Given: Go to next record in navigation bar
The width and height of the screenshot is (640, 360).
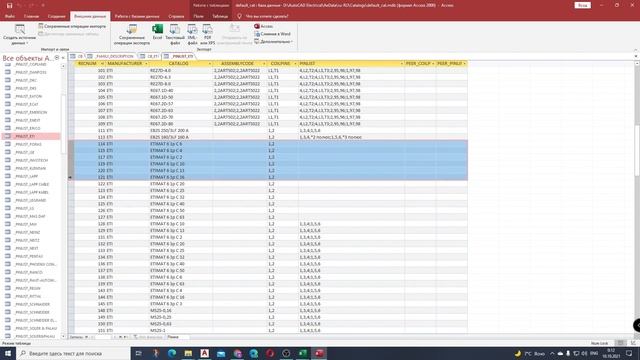Looking at the screenshot, I should click(116, 337).
